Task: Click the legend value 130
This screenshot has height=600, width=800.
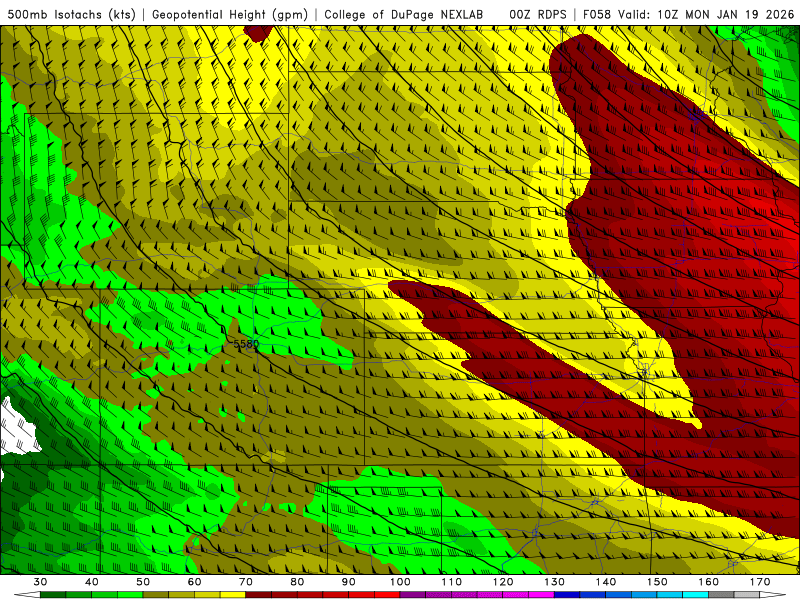Action: click(555, 582)
